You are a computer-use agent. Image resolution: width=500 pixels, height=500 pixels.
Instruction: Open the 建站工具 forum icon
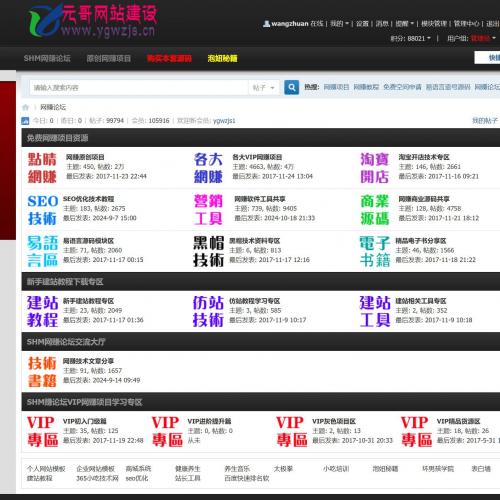tap(375, 311)
